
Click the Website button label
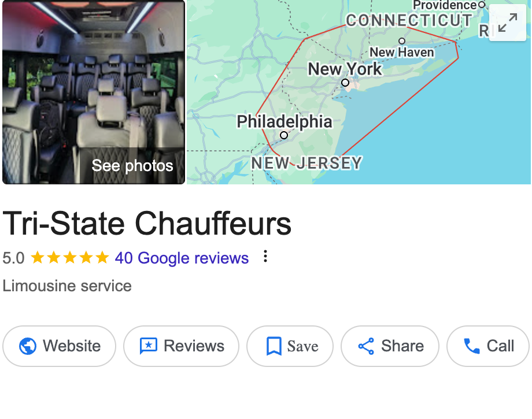[72, 346]
